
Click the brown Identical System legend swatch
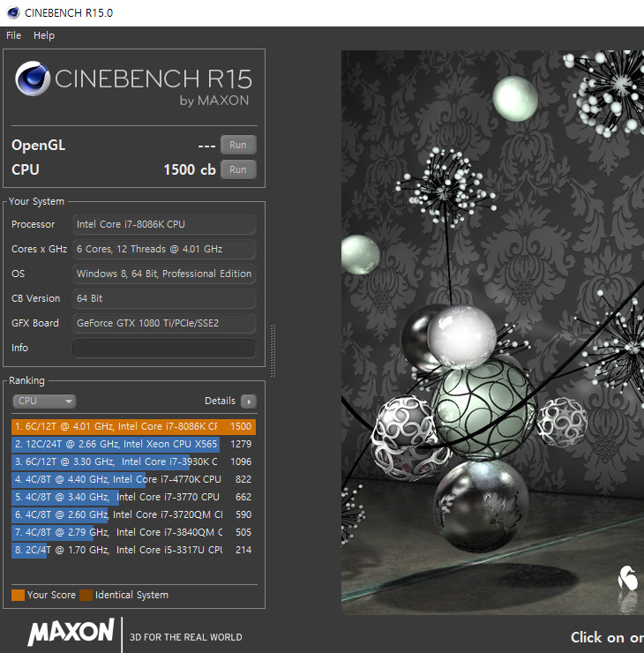86,595
